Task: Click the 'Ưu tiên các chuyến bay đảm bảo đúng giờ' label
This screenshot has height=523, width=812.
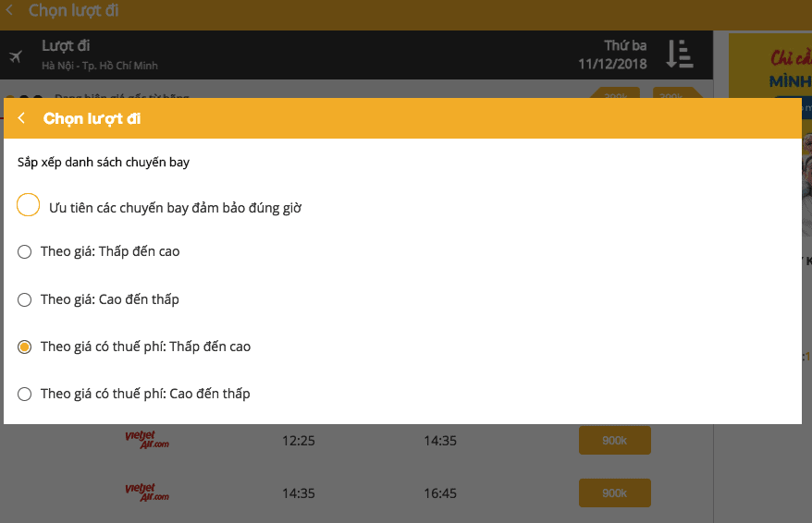Action: [x=175, y=208]
